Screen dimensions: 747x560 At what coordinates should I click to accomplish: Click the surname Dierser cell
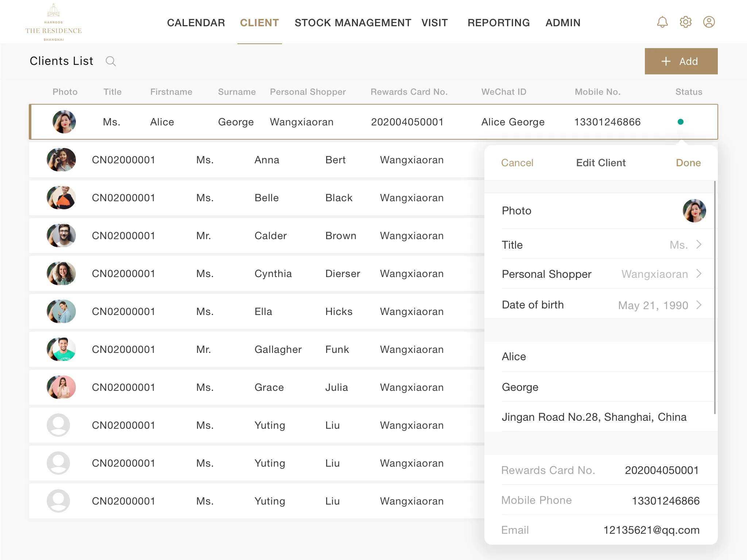342,273
